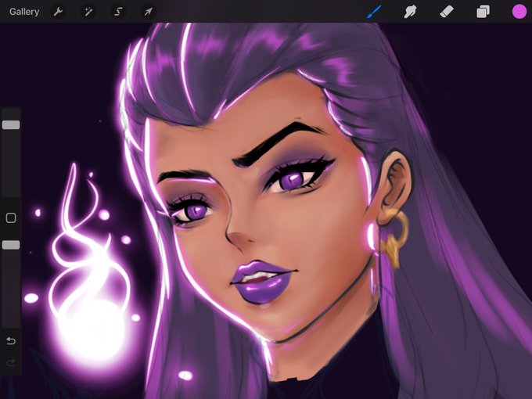Click the brush opacity slider handle

11,245
